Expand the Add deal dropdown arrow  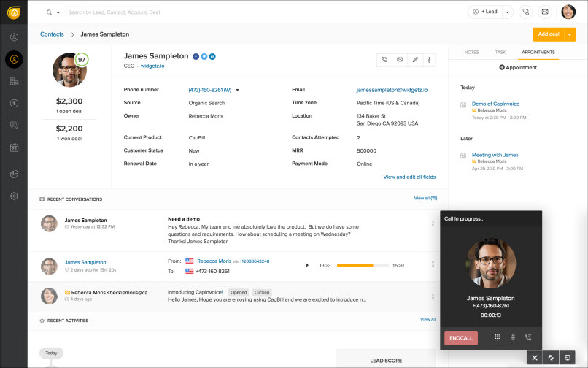coord(570,34)
